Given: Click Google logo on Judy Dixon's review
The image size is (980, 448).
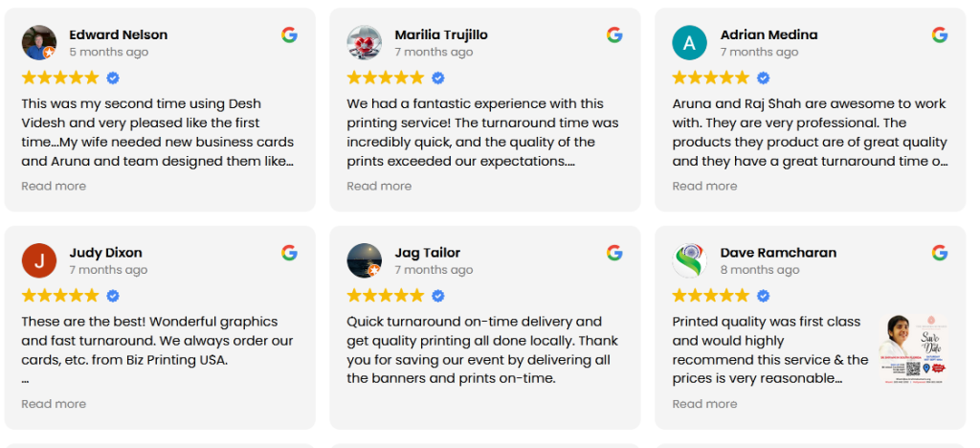Looking at the screenshot, I should [x=289, y=253].
